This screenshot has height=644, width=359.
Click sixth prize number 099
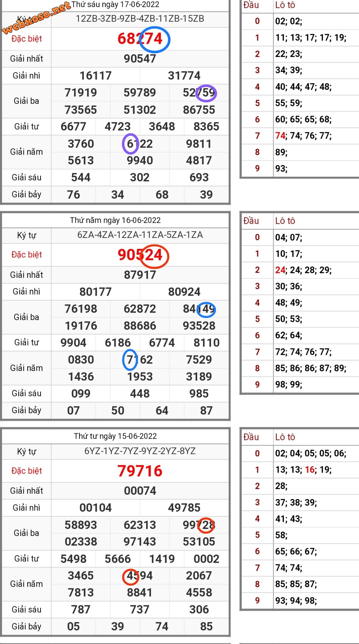(81, 394)
